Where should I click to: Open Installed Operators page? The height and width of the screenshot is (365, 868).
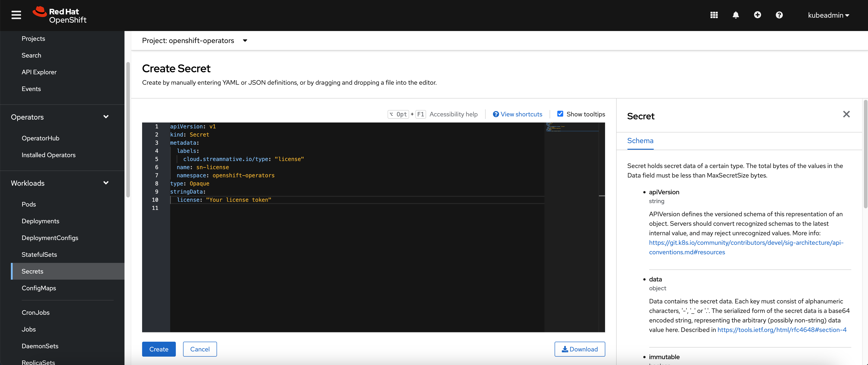[x=48, y=155]
